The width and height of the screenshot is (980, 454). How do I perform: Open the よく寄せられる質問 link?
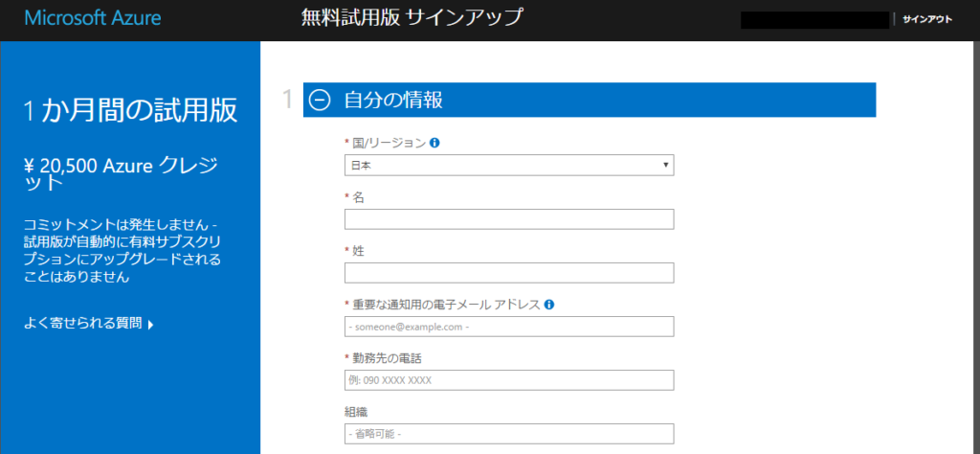coord(83,324)
